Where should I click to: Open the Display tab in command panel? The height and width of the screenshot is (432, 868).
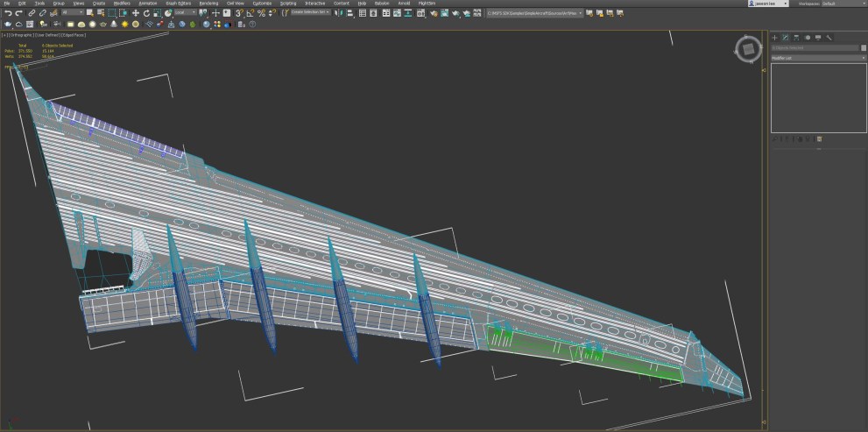pyautogui.click(x=818, y=38)
